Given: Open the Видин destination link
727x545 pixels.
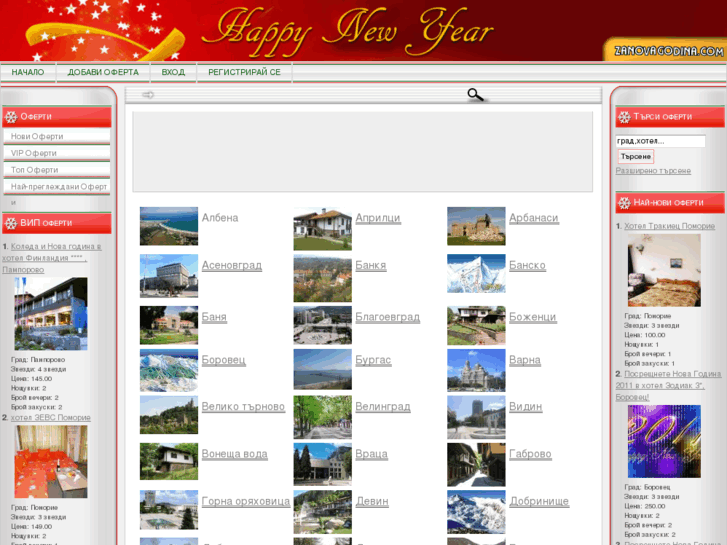Looking at the screenshot, I should click(x=525, y=407).
